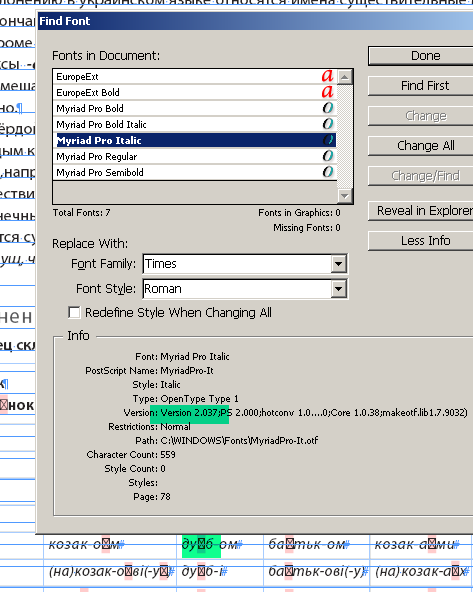
Task: Click the Restrictions: Normal info line
Action: click(x=149, y=427)
